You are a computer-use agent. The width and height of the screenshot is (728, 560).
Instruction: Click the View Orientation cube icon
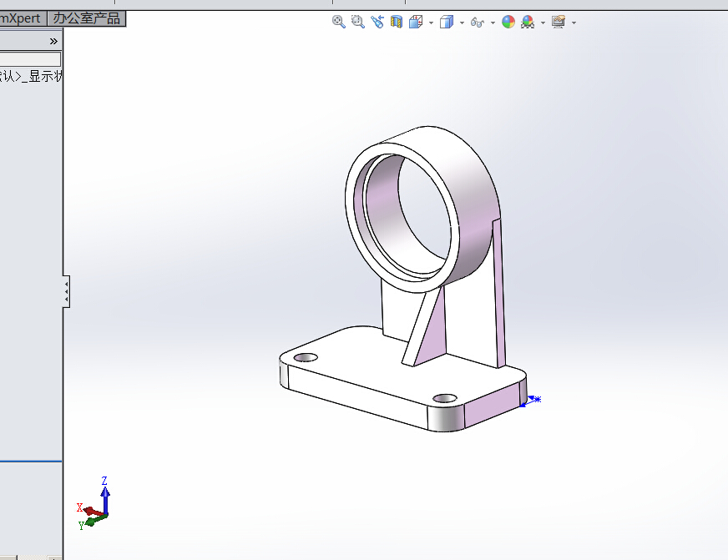tap(416, 22)
